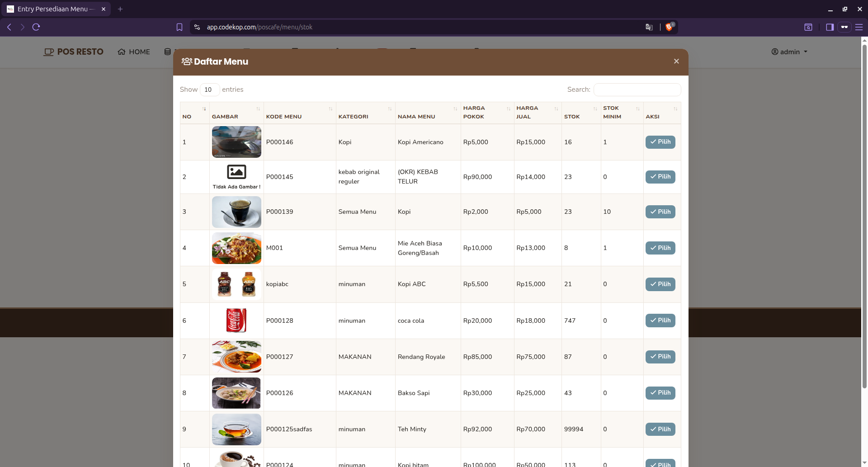The width and height of the screenshot is (868, 467).
Task: Click Rendang Royale dish thumbnail
Action: 236,357
